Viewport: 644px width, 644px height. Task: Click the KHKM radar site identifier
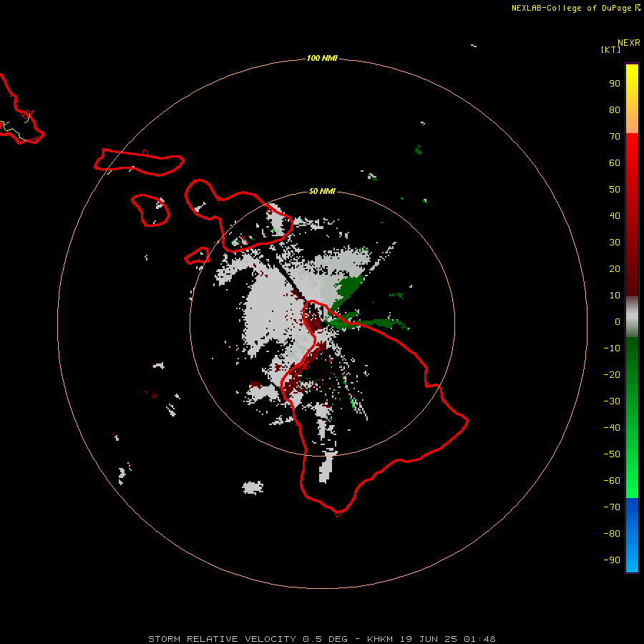click(380, 639)
